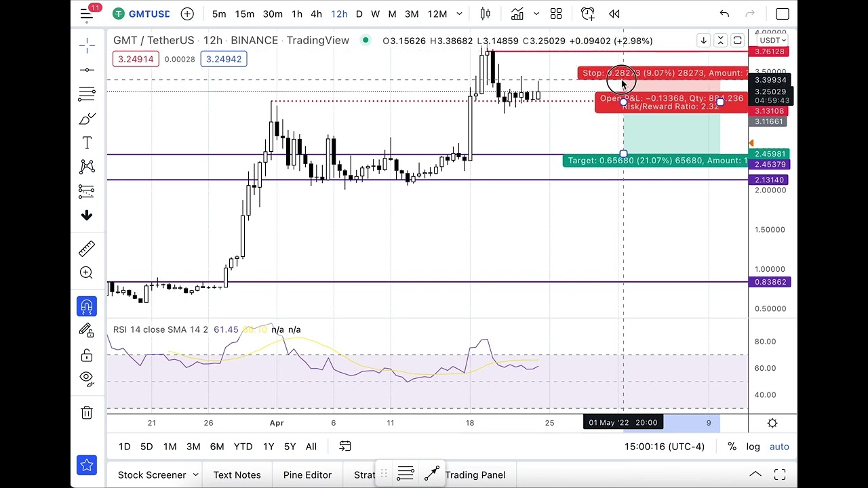Click the RSI 14 close indicator label
The image size is (868, 488).
point(161,329)
